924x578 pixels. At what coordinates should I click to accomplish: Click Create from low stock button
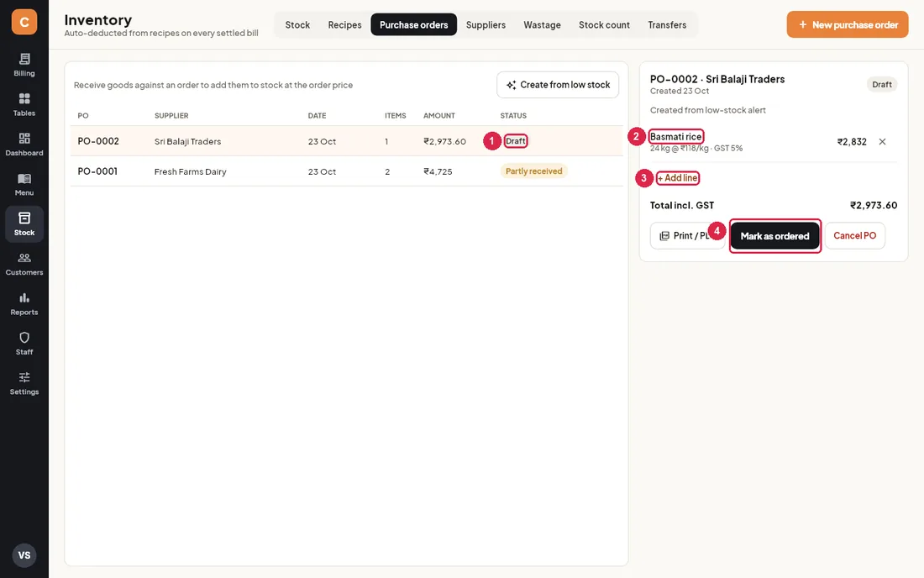(558, 85)
